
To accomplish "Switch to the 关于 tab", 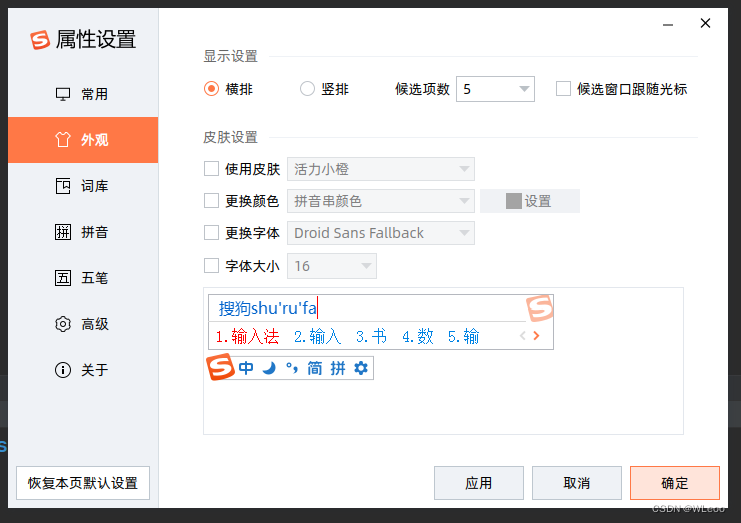I will tap(83, 369).
